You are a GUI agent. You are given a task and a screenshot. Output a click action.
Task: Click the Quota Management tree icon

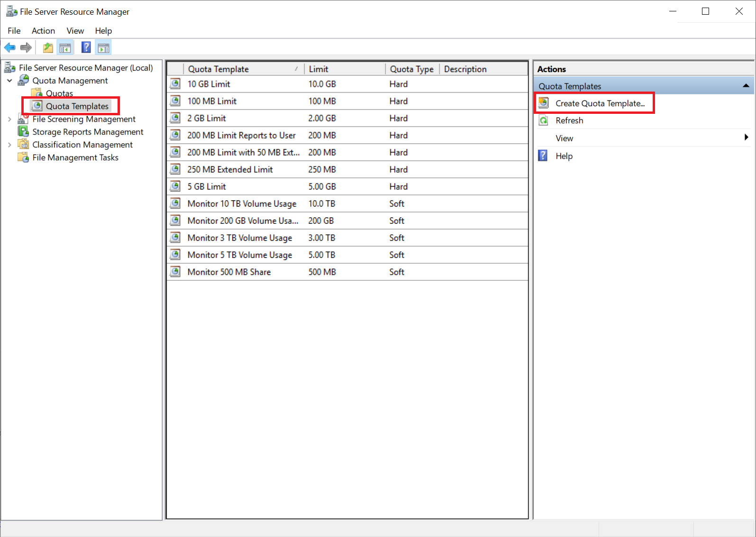23,80
